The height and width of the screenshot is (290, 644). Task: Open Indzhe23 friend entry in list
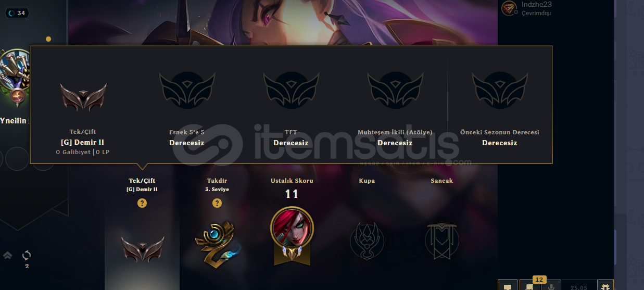526,8
